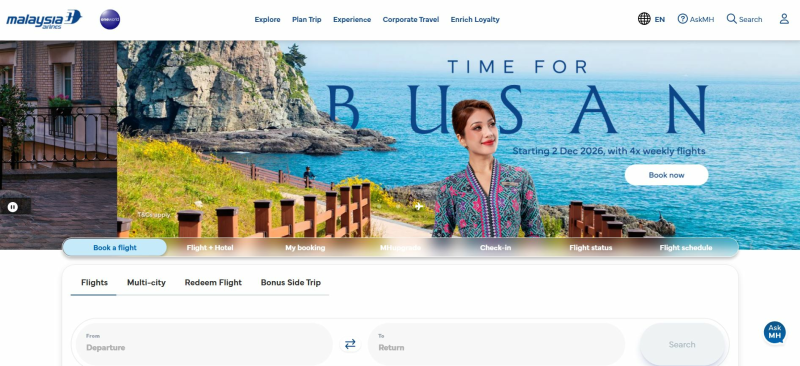Select the Bonus Side Trip sub-tab
Viewport: 800px width, 366px height.
pyautogui.click(x=291, y=282)
